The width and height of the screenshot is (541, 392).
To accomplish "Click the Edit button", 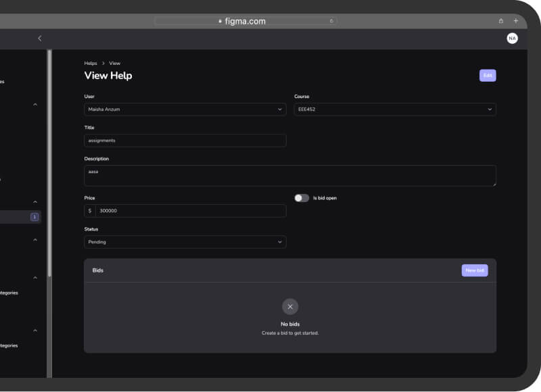I will [488, 76].
